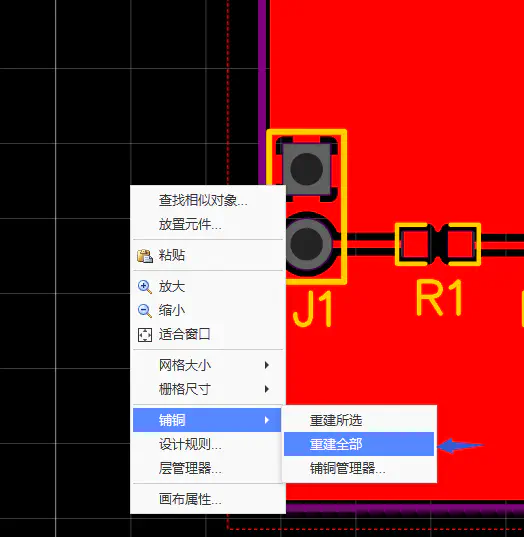
Task: Choose 重建所选 in copper submenu
Action: click(x=359, y=420)
